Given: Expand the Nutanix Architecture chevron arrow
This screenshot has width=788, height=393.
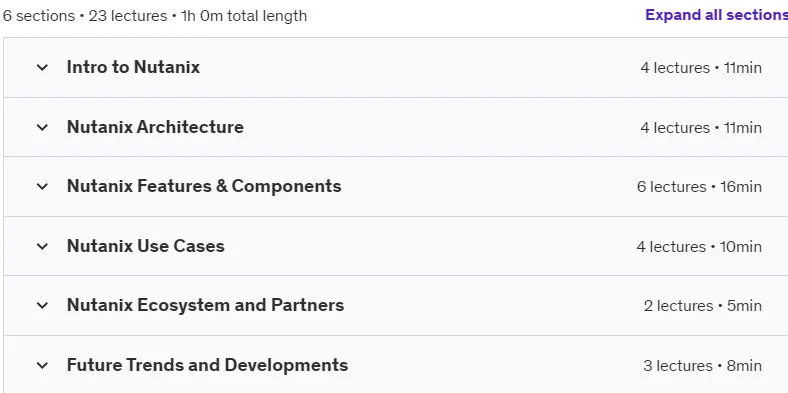Looking at the screenshot, I should click(x=42, y=127).
